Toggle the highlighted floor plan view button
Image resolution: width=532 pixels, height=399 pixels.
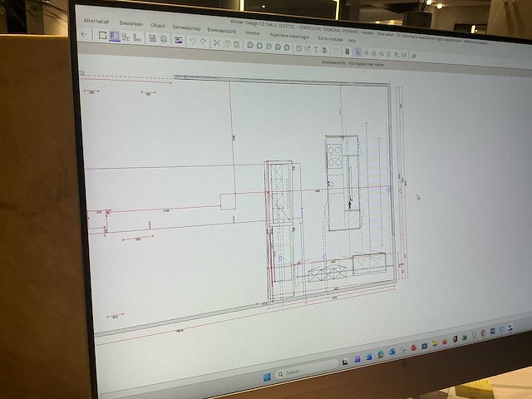114,37
